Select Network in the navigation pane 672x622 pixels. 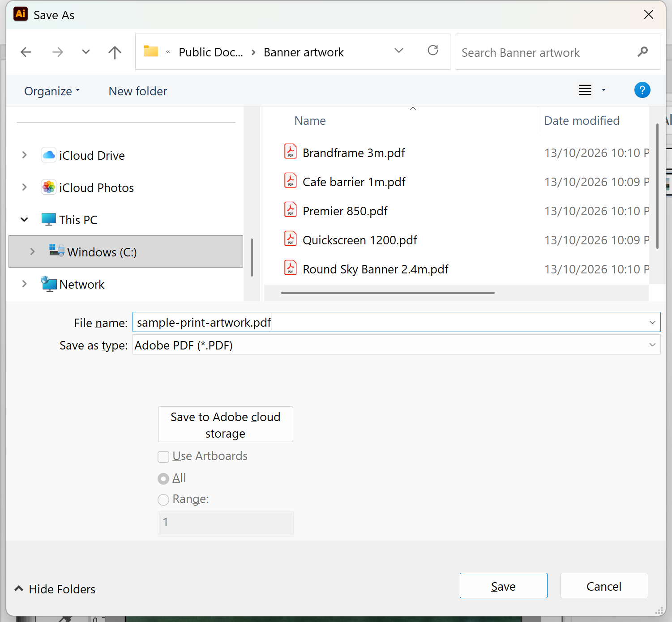click(81, 284)
